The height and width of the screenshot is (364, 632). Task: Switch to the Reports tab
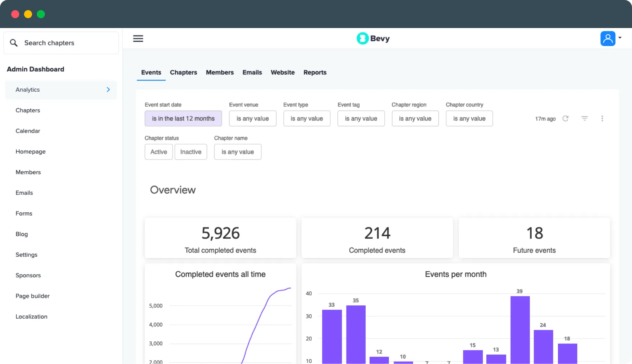315,73
